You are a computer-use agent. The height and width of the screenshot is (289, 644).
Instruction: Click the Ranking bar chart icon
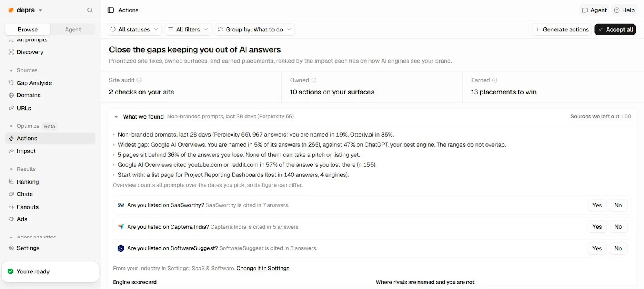(11, 182)
